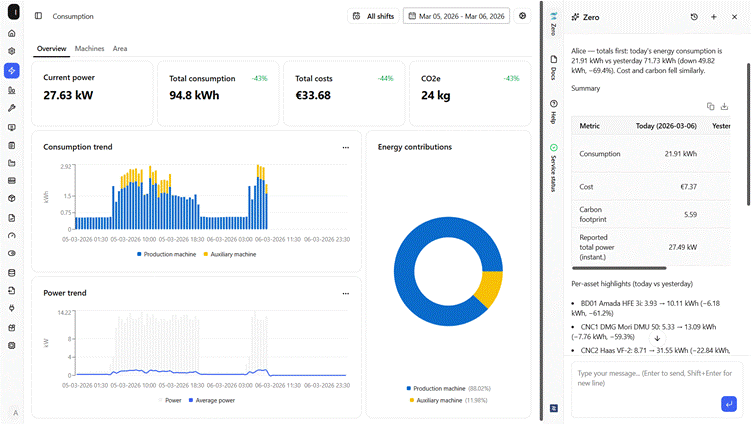Download the summary table

(725, 106)
